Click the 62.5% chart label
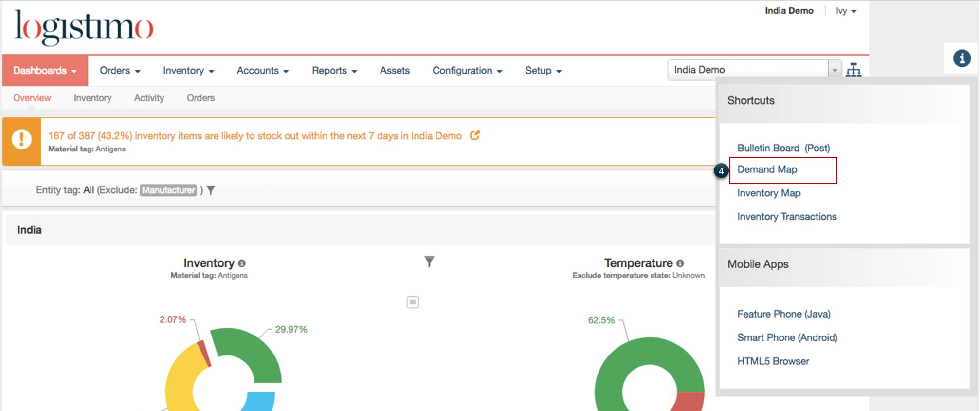 pos(601,320)
